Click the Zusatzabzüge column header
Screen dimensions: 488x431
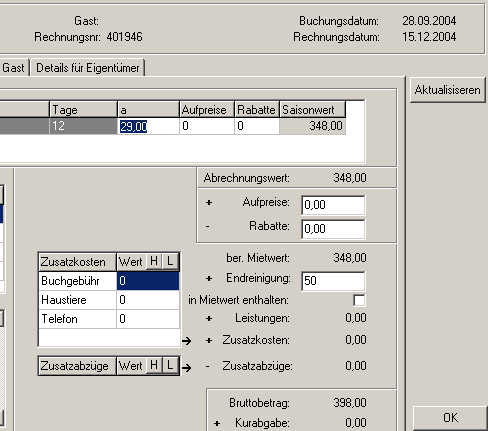77,366
